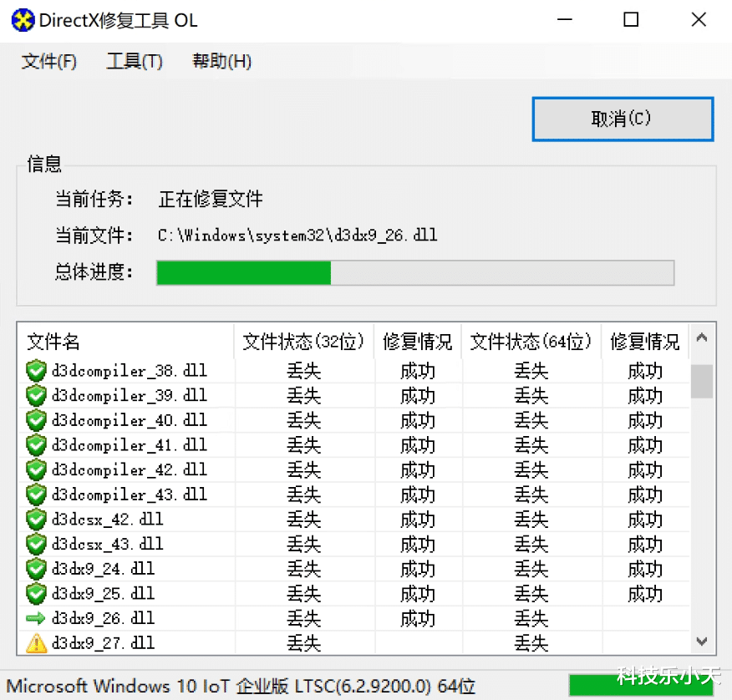Click the 文件状态(64位) column header
The image size is (732, 700).
coord(531,342)
